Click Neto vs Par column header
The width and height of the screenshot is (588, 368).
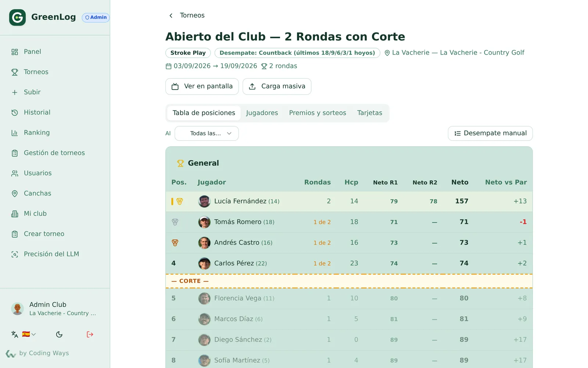coord(506,183)
